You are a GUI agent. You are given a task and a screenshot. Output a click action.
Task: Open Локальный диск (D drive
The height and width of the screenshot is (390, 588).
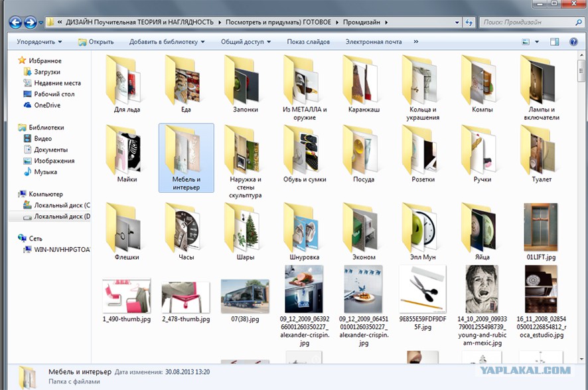coord(56,216)
